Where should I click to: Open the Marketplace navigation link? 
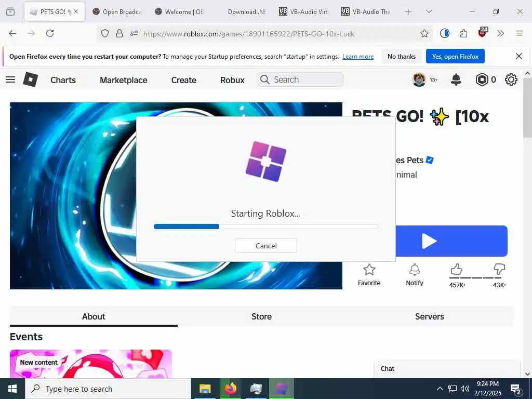(124, 80)
